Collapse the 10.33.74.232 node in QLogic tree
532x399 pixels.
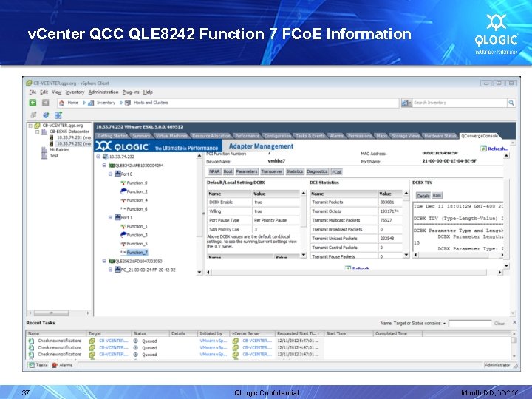[x=98, y=157]
